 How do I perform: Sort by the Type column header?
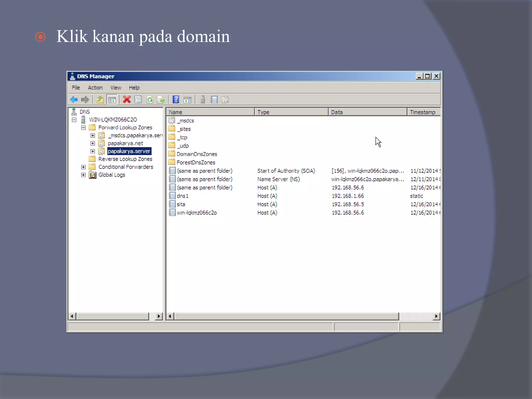pos(291,112)
